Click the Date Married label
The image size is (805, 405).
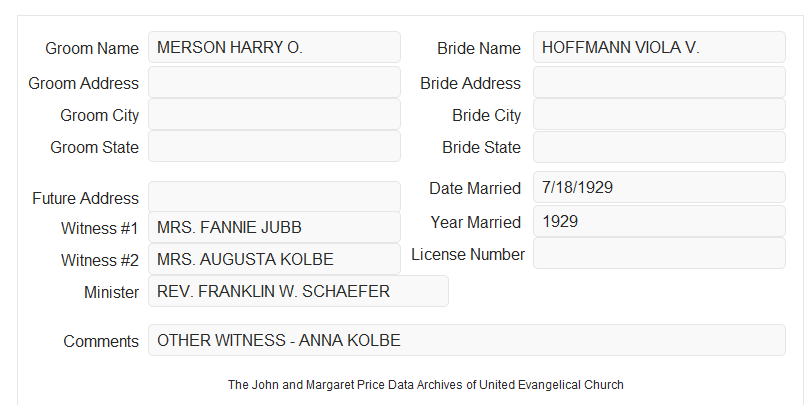tap(475, 188)
